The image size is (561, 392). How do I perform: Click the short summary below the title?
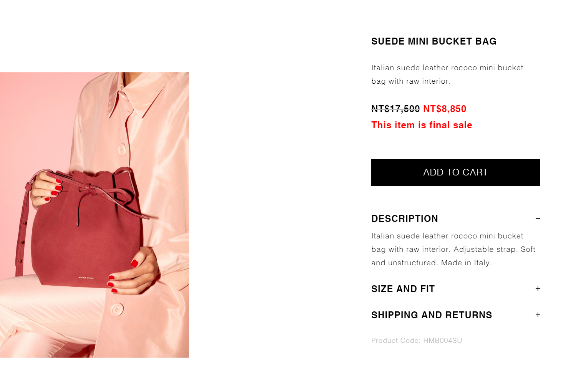click(447, 74)
